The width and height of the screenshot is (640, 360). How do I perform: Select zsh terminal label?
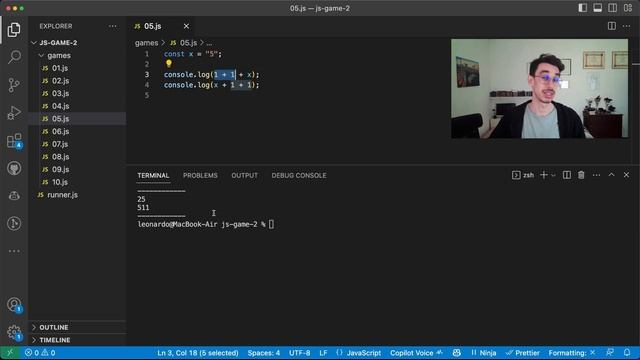click(523, 175)
